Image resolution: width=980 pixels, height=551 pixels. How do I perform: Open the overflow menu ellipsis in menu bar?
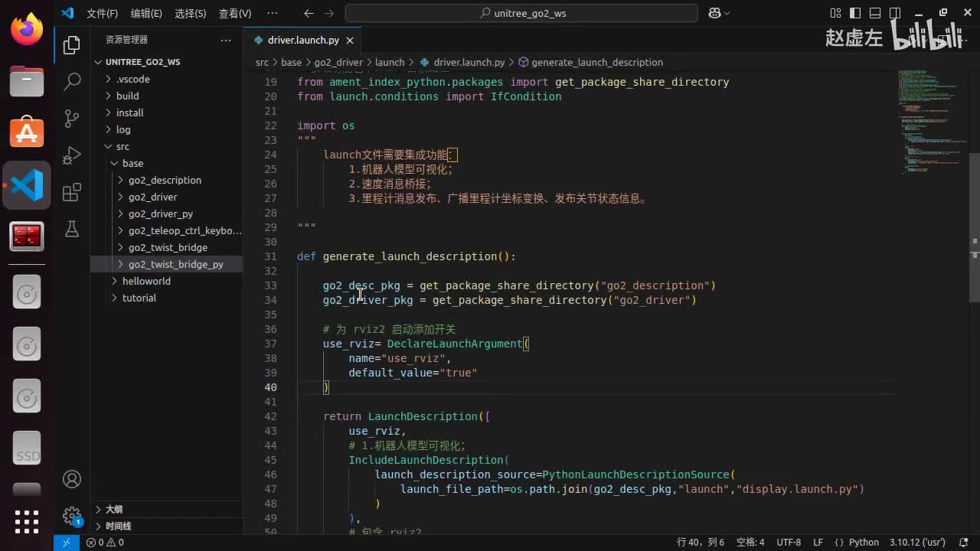(272, 13)
